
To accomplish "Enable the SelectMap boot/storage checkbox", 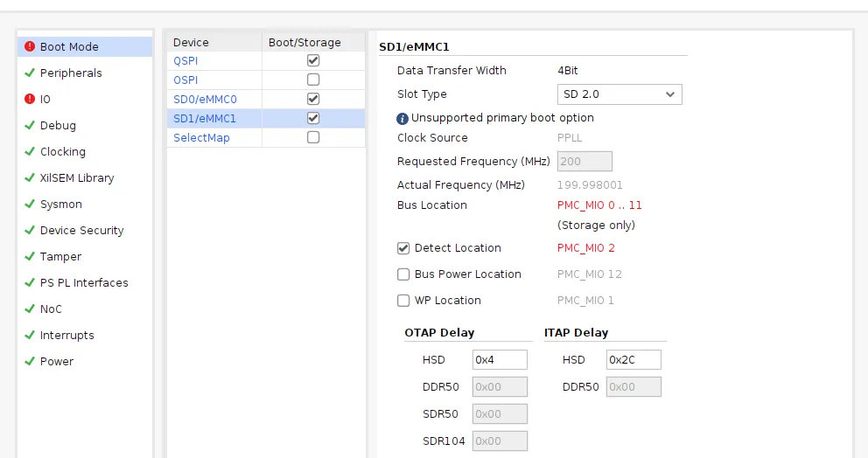I will click(313, 137).
